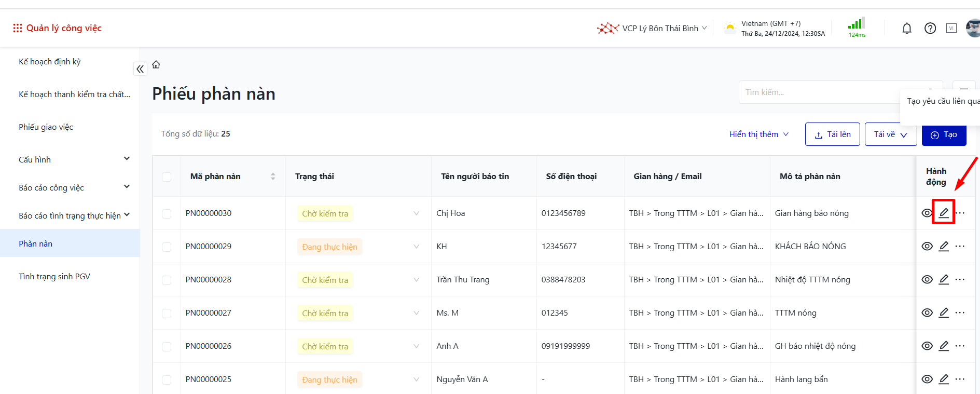
Task: Open more actions for PN00000028
Action: click(960, 279)
